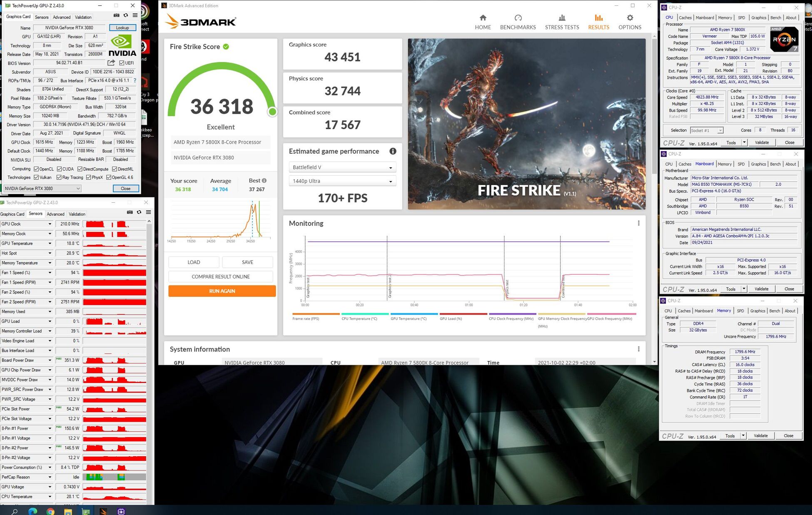Screen dimensions: 812x515
Task: Toggle the CUDA checkbox
Action: tap(60, 169)
